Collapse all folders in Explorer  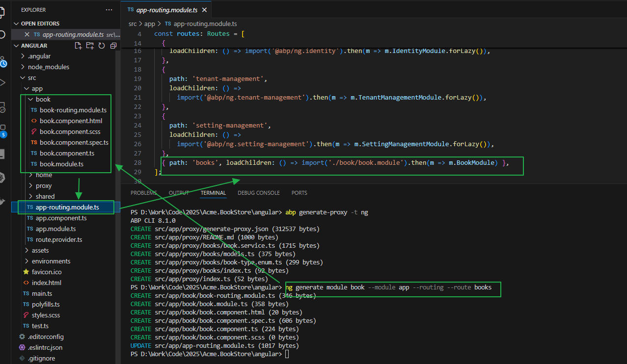[113, 46]
